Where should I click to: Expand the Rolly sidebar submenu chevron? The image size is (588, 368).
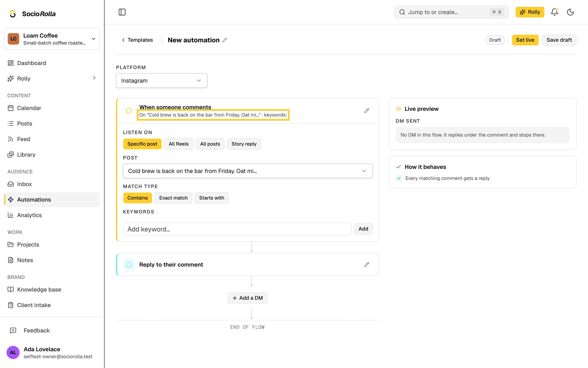coord(94,78)
